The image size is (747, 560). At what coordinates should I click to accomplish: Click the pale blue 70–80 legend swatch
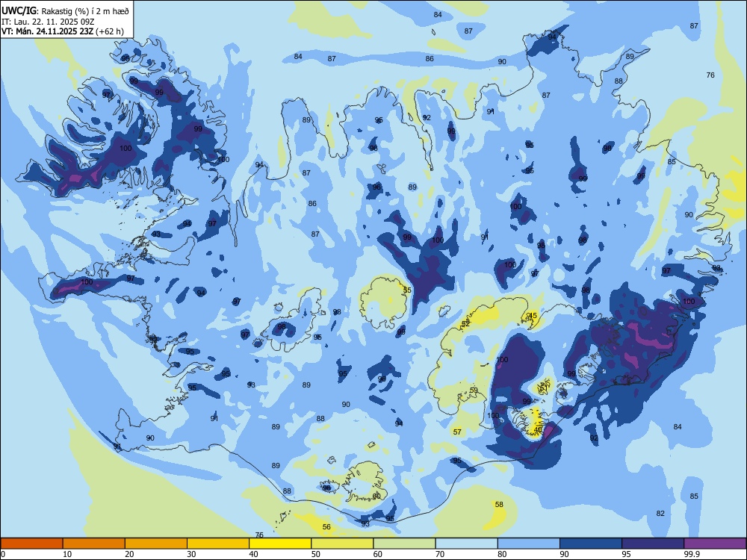pyautogui.click(x=467, y=544)
